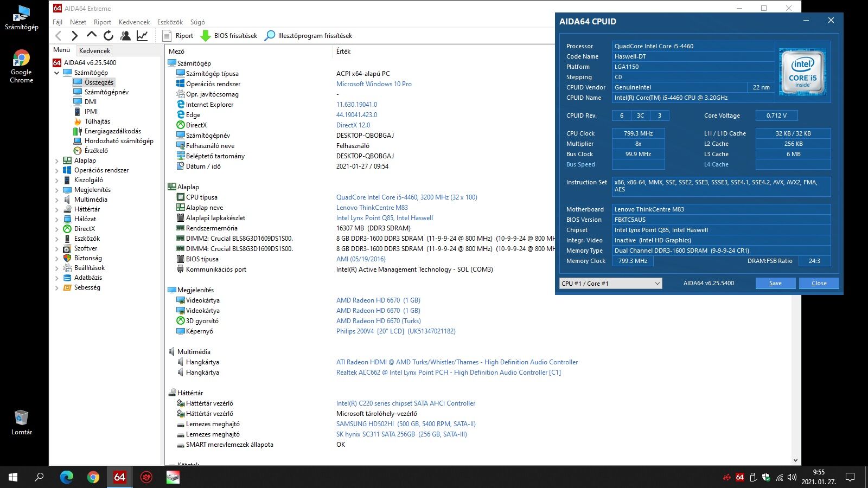The height and width of the screenshot is (488, 868).
Task: Open the Windows Start menu
Action: (x=13, y=477)
